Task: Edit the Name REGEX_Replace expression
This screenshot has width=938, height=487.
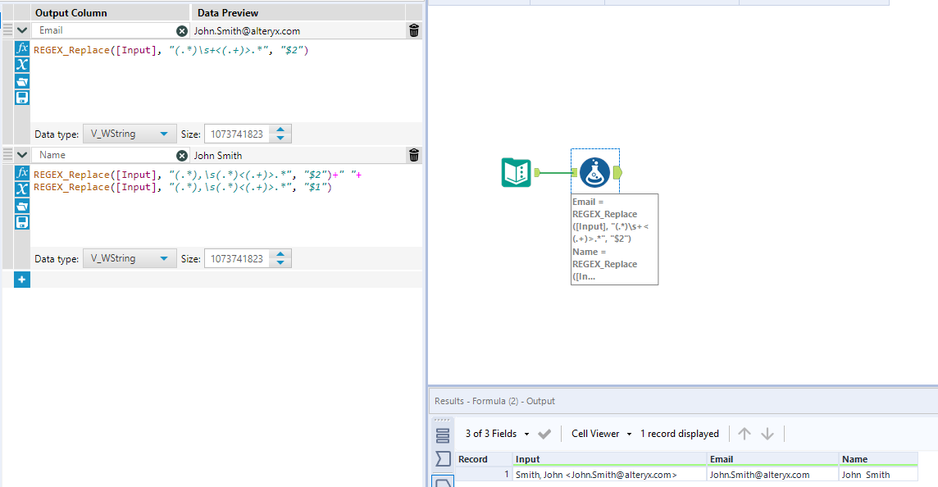Action: pos(226,205)
